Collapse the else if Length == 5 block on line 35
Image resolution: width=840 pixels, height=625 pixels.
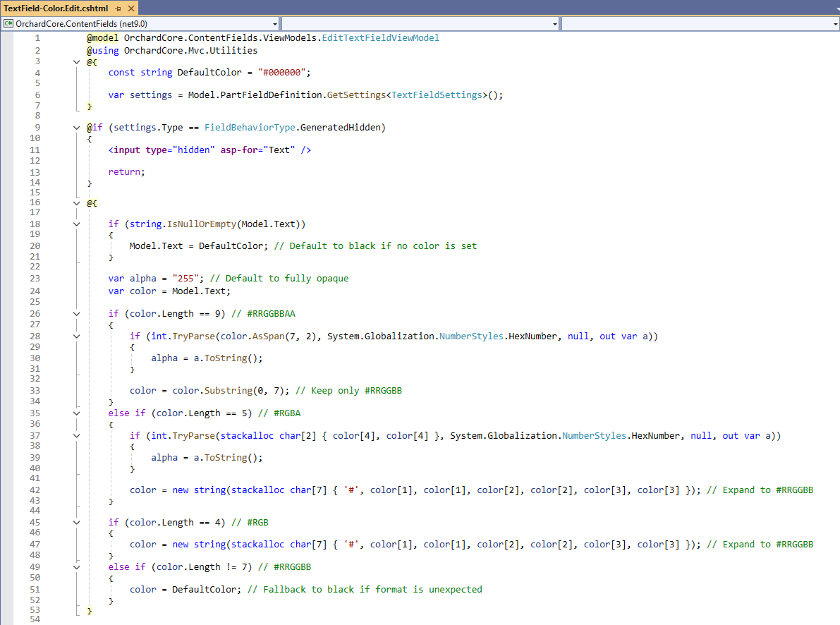pyautogui.click(x=77, y=413)
